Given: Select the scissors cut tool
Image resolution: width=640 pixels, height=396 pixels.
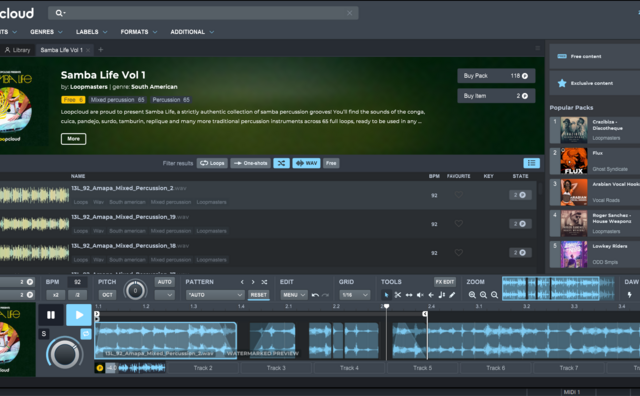Looking at the screenshot, I should coord(398,295).
